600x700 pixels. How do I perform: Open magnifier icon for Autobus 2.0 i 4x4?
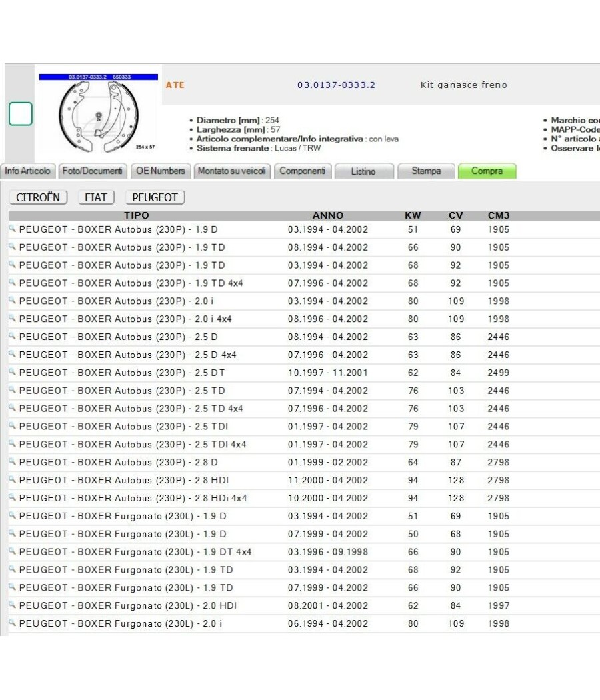click(x=12, y=318)
